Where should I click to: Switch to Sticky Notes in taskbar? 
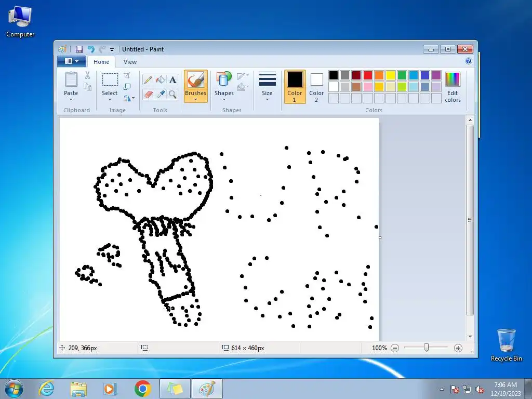(175, 389)
